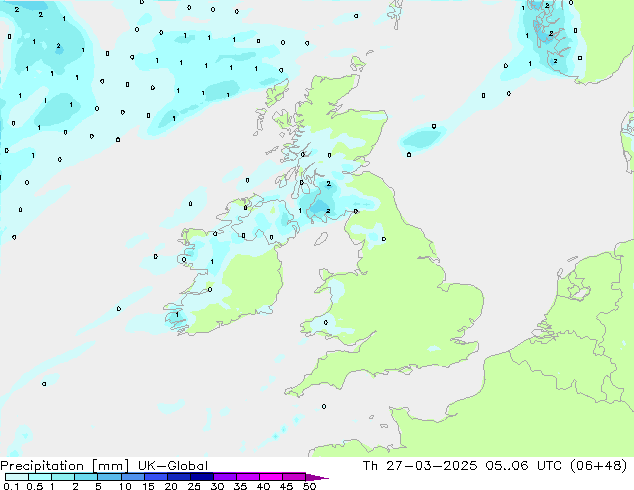Image resolution: width=634 pixels, height=490 pixels.
Task: Select the 20–25 mm legend swatch
Action: click(x=179, y=477)
